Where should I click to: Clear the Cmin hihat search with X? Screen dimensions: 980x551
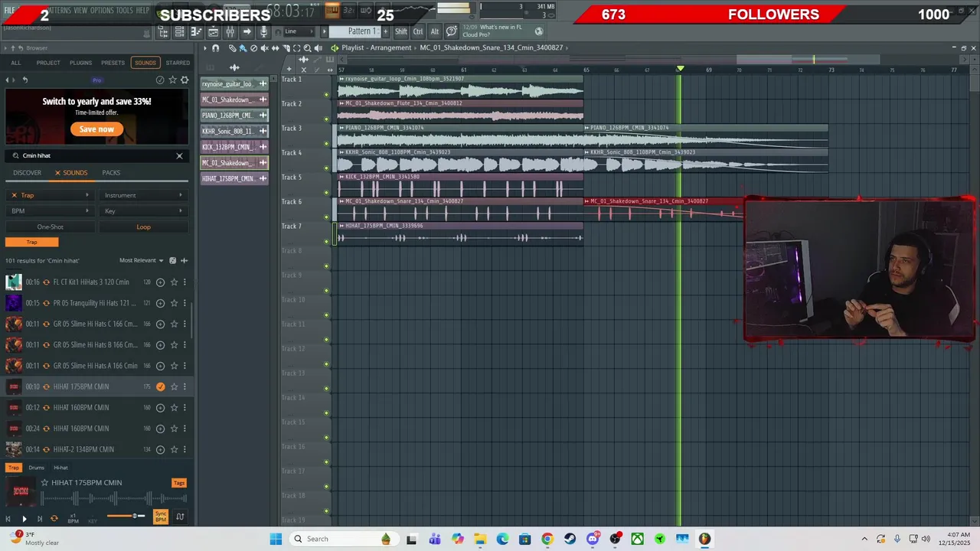(179, 155)
